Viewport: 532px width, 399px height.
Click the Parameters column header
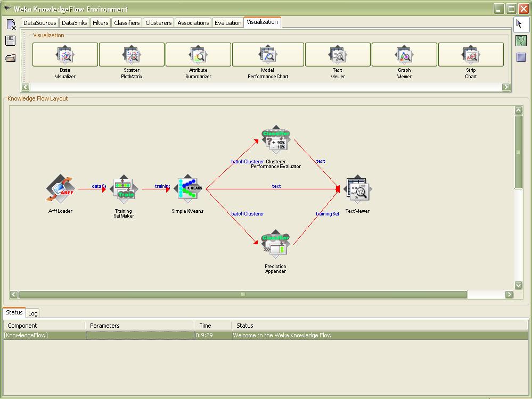click(140, 326)
